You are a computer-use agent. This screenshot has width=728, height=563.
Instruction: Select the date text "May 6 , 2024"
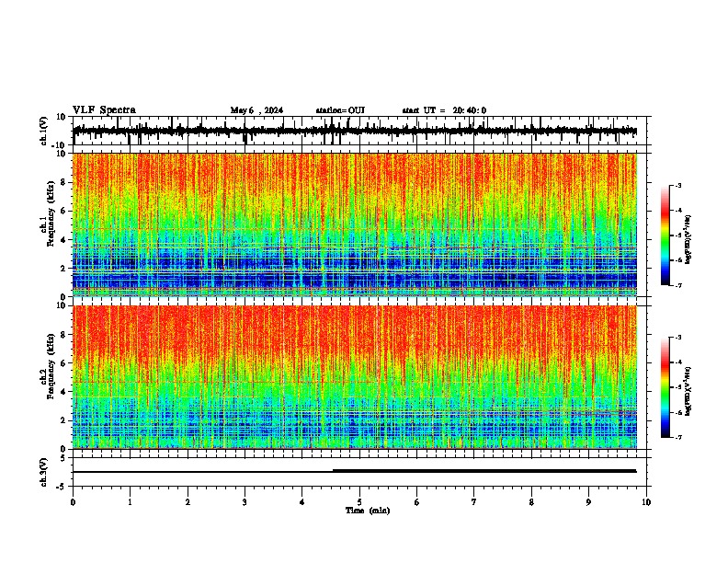[x=256, y=110]
